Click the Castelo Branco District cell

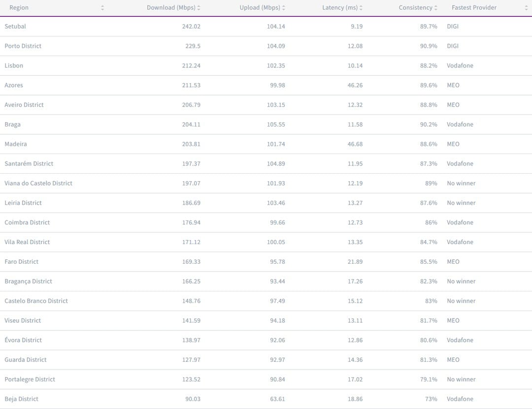coord(36,301)
